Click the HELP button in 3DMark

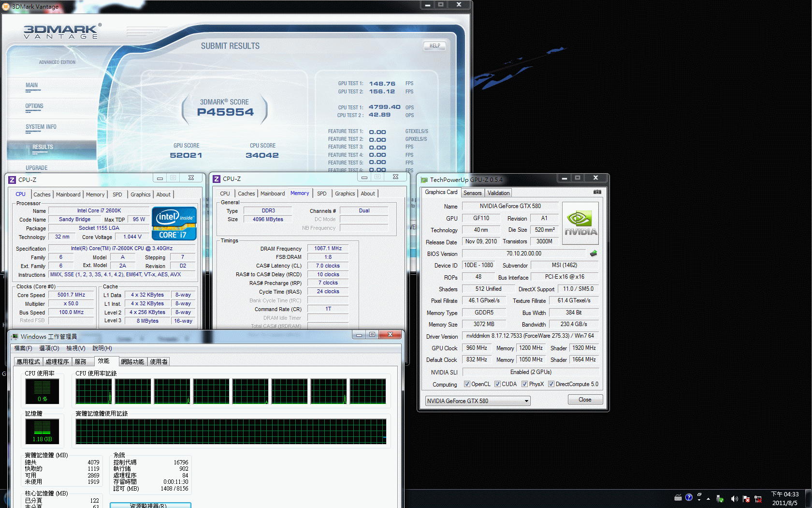[435, 46]
